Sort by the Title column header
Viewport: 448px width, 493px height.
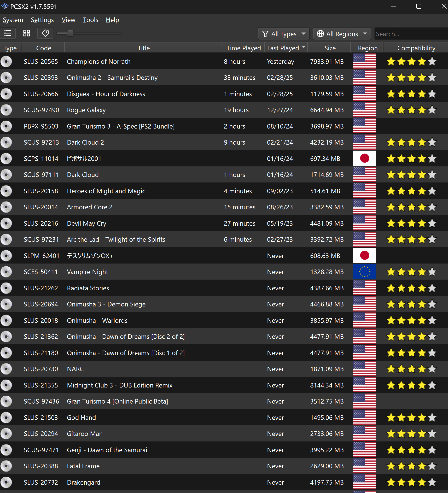(144, 48)
